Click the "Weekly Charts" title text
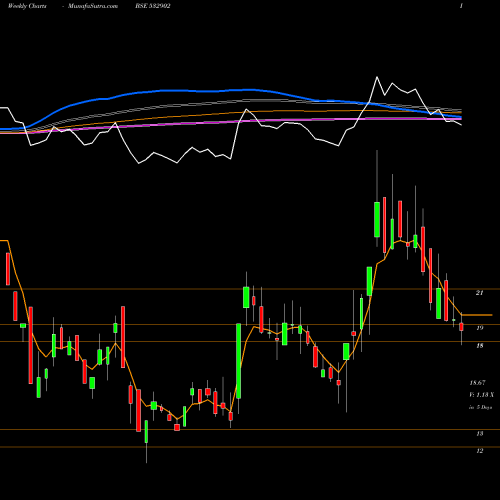 [x=27, y=6]
